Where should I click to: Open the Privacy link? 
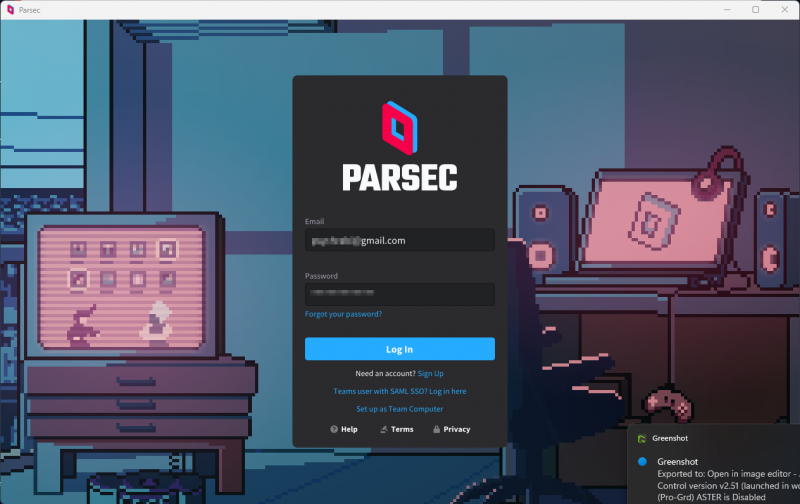452,429
